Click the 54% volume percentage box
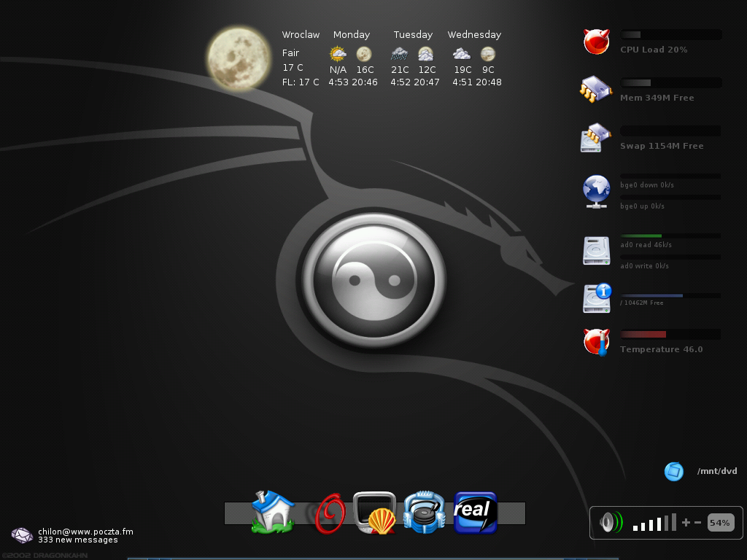 720,523
